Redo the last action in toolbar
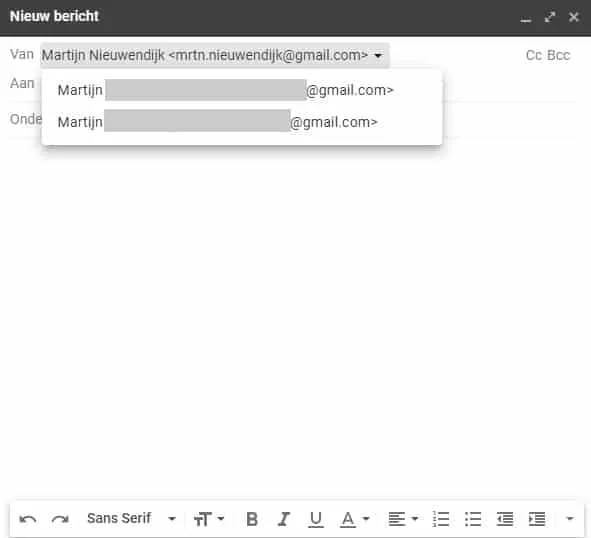 [60, 519]
